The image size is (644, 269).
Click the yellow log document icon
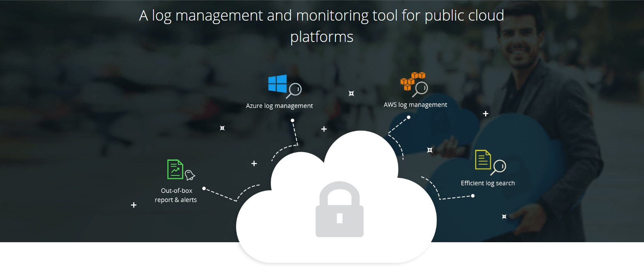(x=483, y=160)
